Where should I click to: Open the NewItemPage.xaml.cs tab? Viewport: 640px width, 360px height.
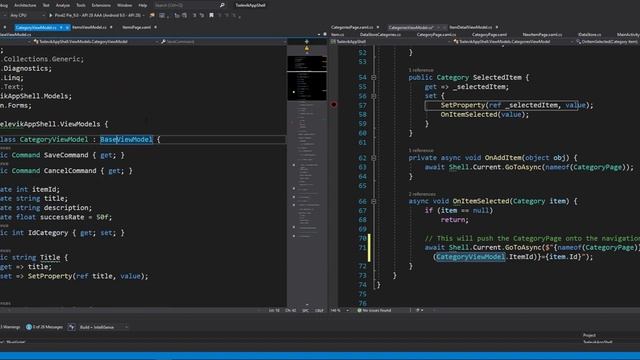click(542, 35)
